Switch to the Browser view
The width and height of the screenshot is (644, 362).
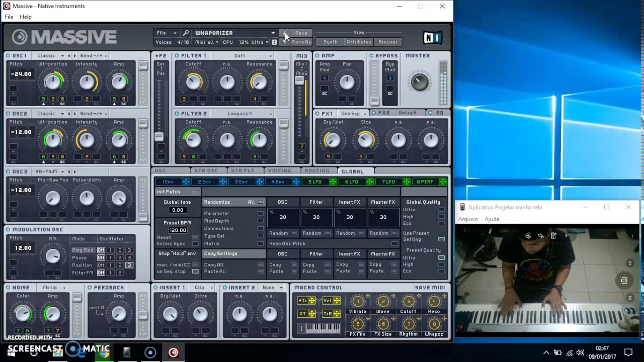point(387,42)
